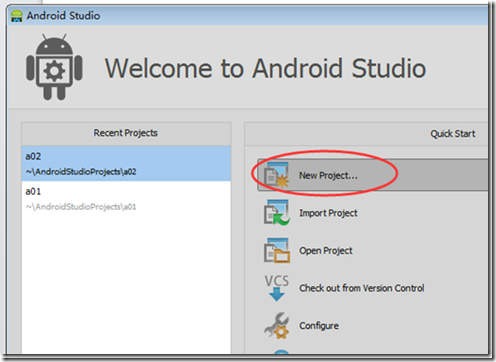Click the Android Studio title bar icon

point(17,16)
